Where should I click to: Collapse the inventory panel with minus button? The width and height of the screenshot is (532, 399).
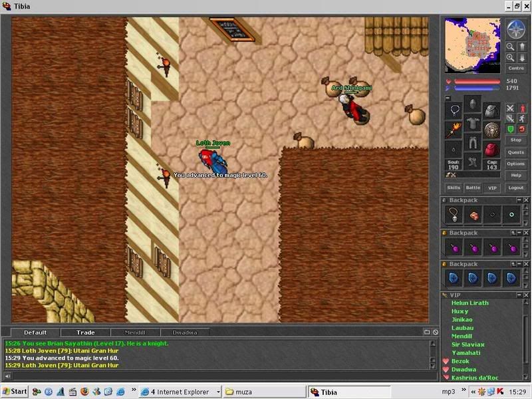448,98
